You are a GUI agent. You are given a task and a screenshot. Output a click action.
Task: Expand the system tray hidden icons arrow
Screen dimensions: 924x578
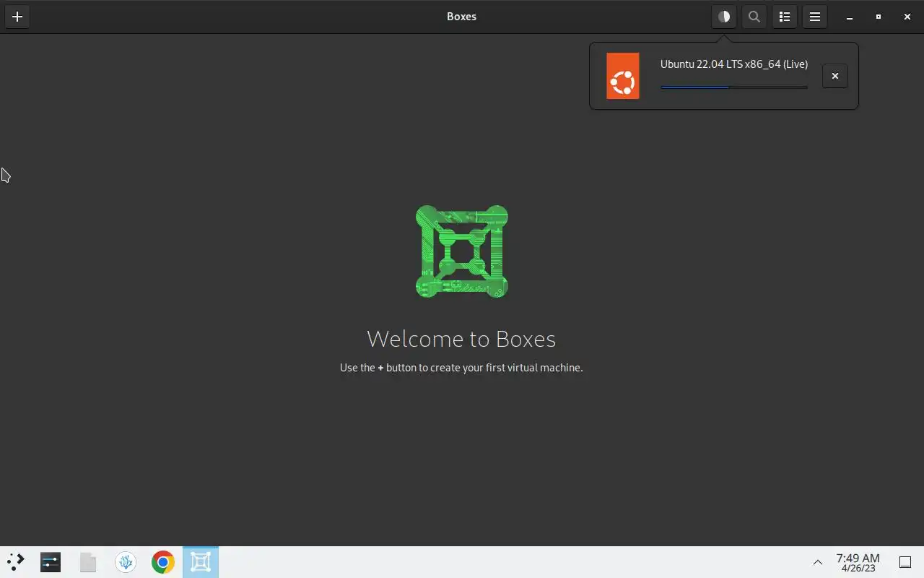[x=818, y=562]
